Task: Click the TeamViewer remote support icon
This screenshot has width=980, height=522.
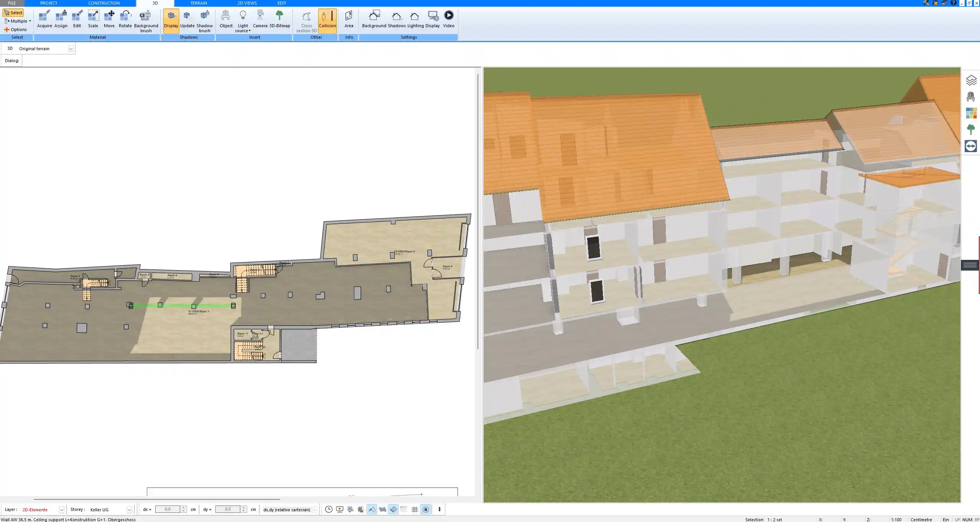Action: click(971, 146)
